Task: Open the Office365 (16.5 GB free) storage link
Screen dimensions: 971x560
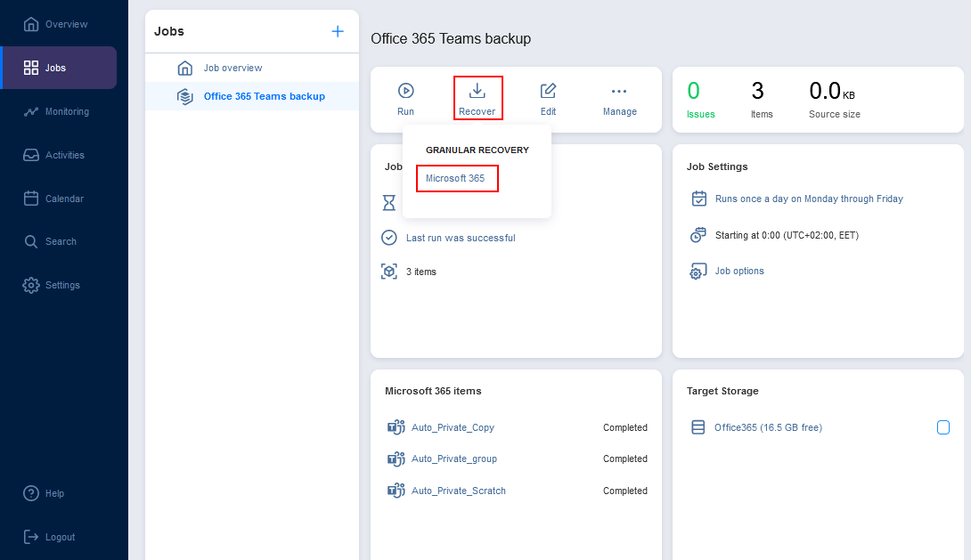Action: coord(768,427)
